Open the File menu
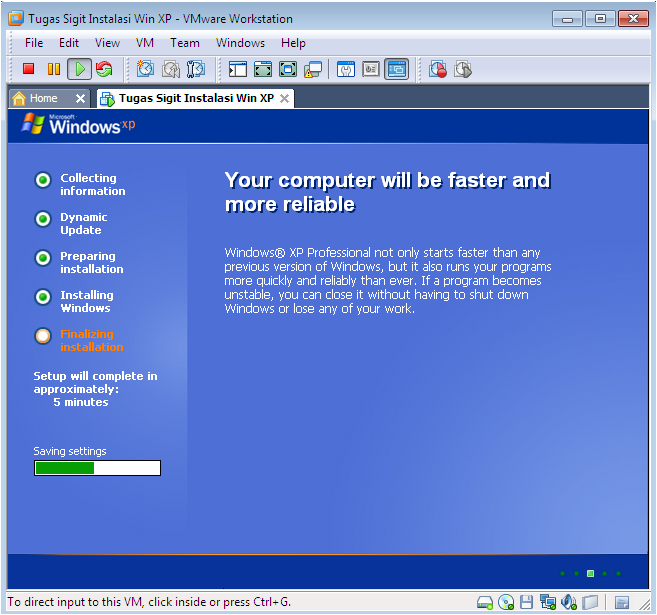The height and width of the screenshot is (615, 657). [x=34, y=43]
